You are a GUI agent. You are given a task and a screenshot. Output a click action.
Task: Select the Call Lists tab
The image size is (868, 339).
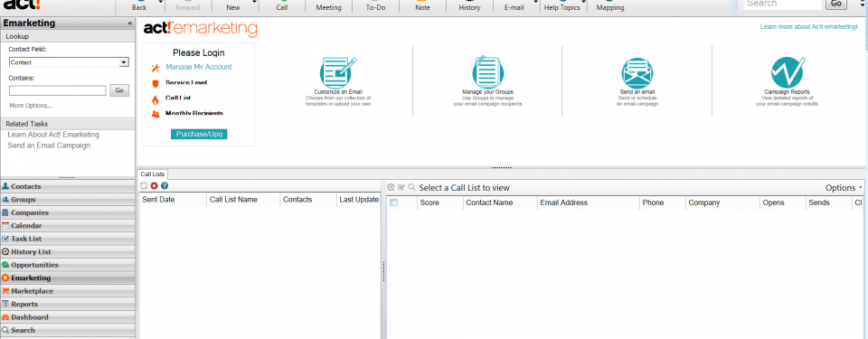(x=152, y=174)
